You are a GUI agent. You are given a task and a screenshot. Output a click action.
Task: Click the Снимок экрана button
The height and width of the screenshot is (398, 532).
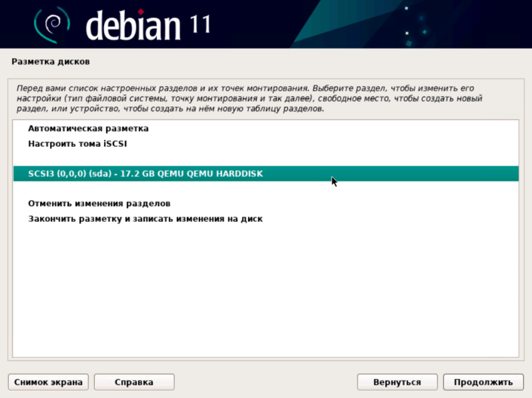48,382
